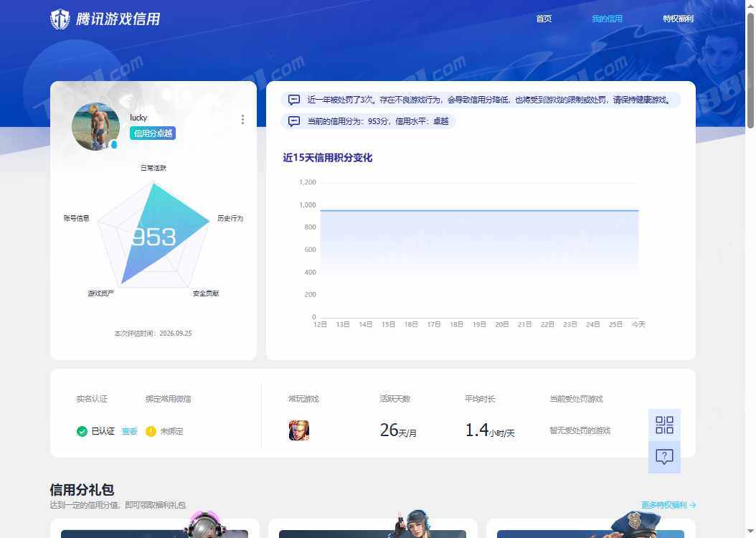The width and height of the screenshot is (756, 538).
Task: Click the 未绑定 WeChat status text
Action: pyautogui.click(x=171, y=431)
